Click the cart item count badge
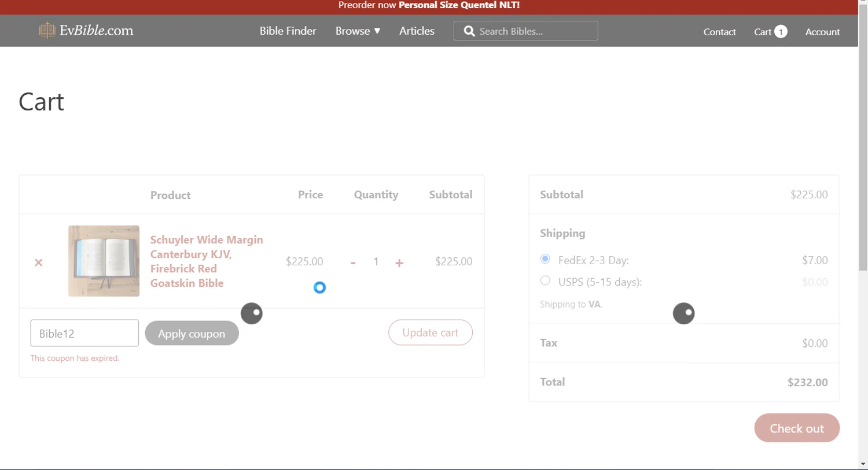This screenshot has width=868, height=470. 781,32
